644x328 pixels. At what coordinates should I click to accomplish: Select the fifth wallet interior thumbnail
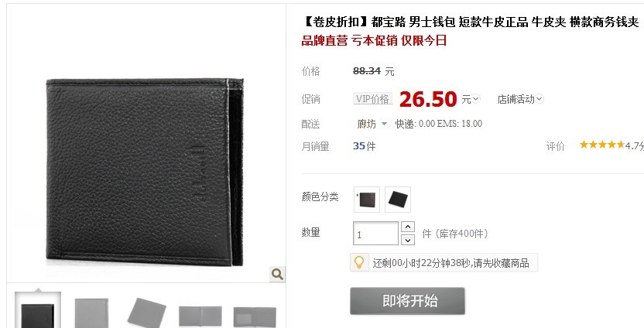(255, 316)
